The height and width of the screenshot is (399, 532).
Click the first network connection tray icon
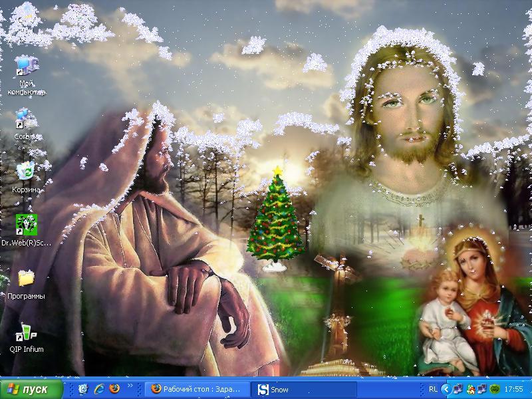[x=460, y=389]
